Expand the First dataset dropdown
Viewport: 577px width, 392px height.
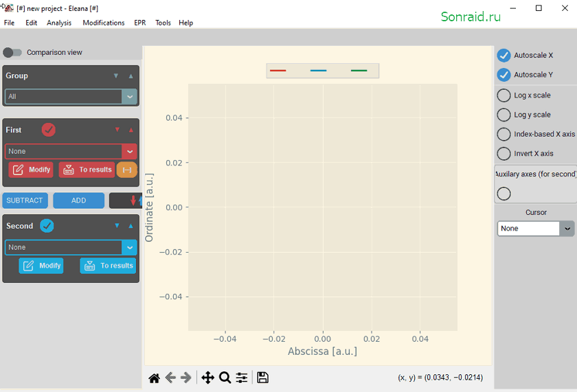pos(71,152)
